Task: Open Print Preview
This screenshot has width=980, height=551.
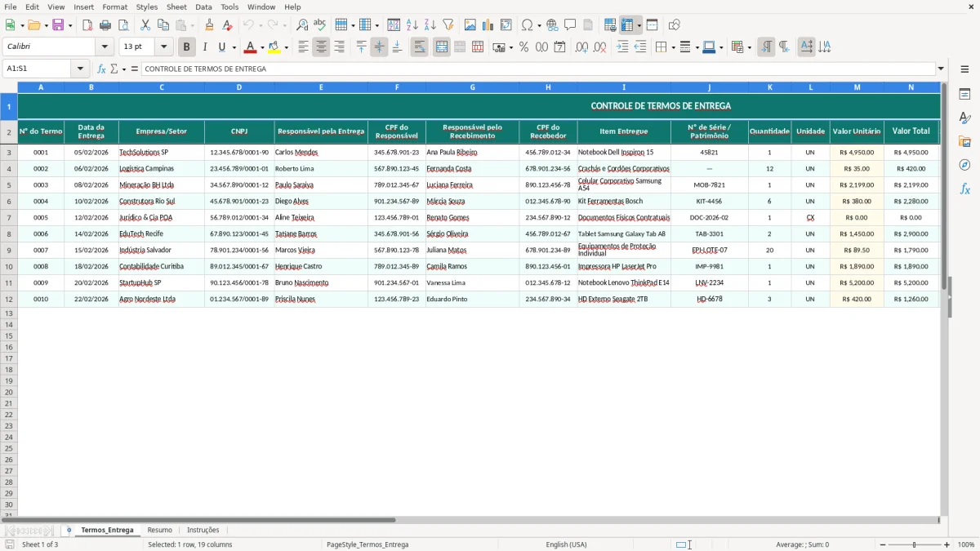Action: click(x=123, y=25)
